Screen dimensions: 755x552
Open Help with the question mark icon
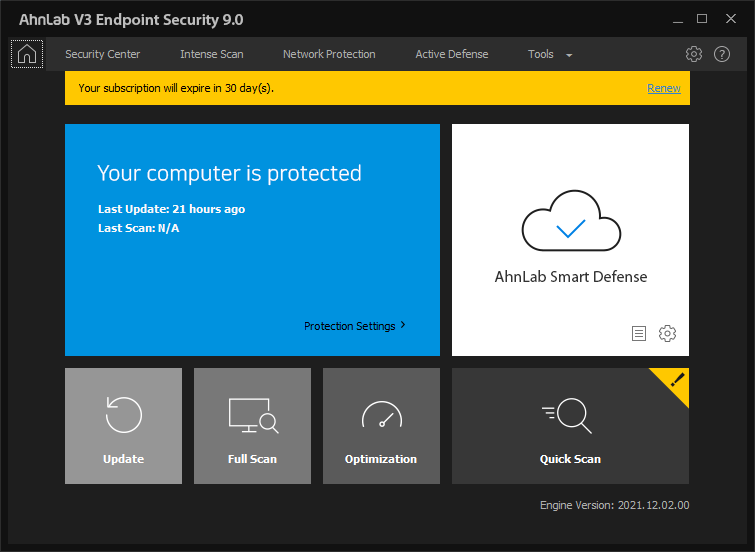point(722,54)
